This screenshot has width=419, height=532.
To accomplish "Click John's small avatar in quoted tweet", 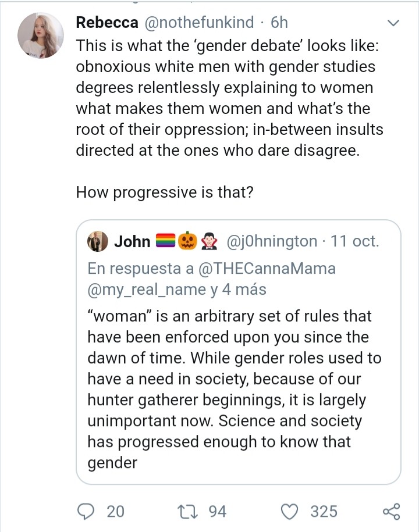I will pyautogui.click(x=97, y=241).
